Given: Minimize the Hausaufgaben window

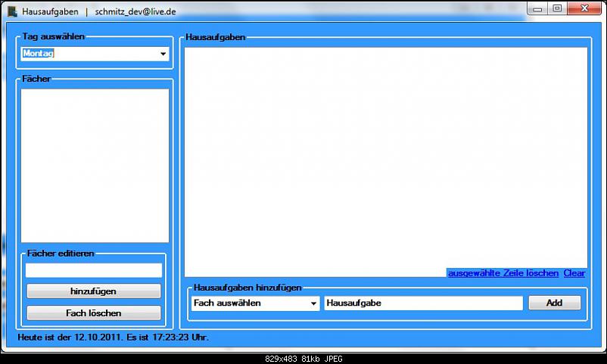Looking at the screenshot, I should coord(538,9).
